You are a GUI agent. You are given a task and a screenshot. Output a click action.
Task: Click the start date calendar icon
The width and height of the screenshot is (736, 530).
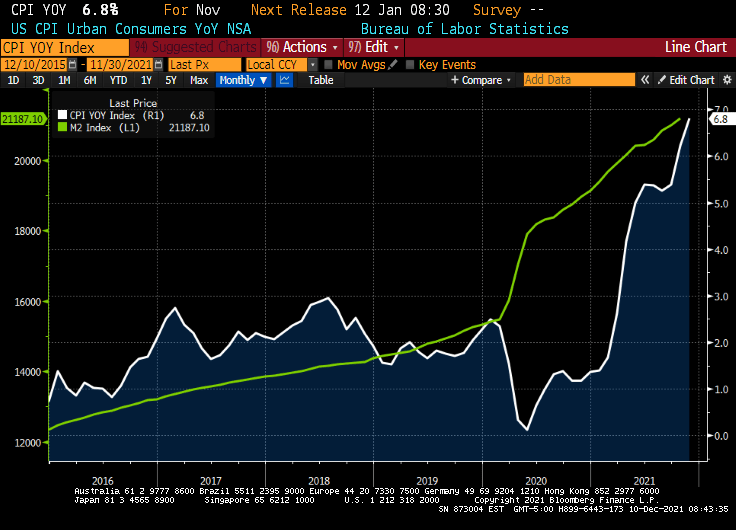tap(75, 64)
